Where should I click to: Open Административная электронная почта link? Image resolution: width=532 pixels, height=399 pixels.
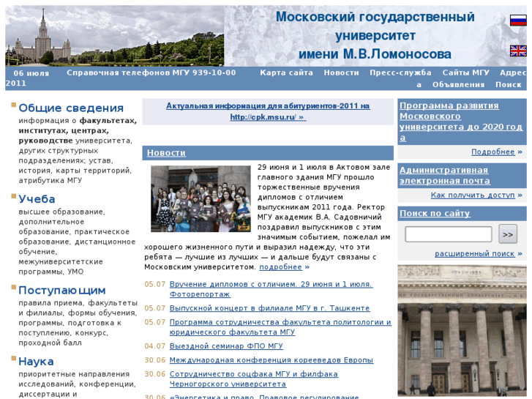pyautogui.click(x=444, y=175)
